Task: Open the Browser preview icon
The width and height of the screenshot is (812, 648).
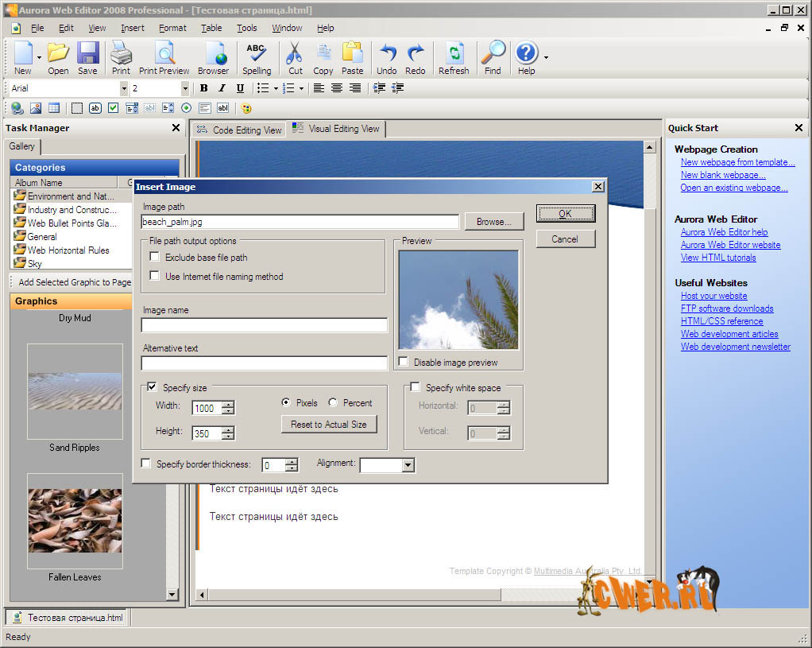Action: (x=213, y=57)
